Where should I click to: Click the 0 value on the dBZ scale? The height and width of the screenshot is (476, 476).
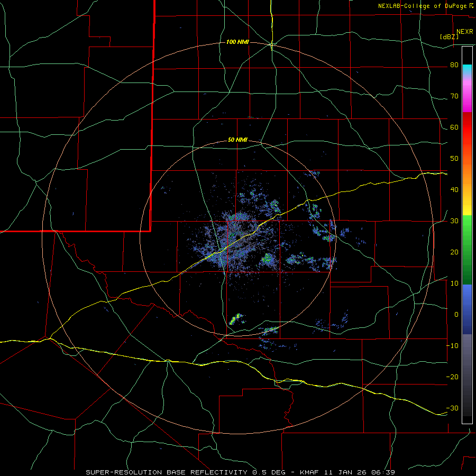(456, 315)
